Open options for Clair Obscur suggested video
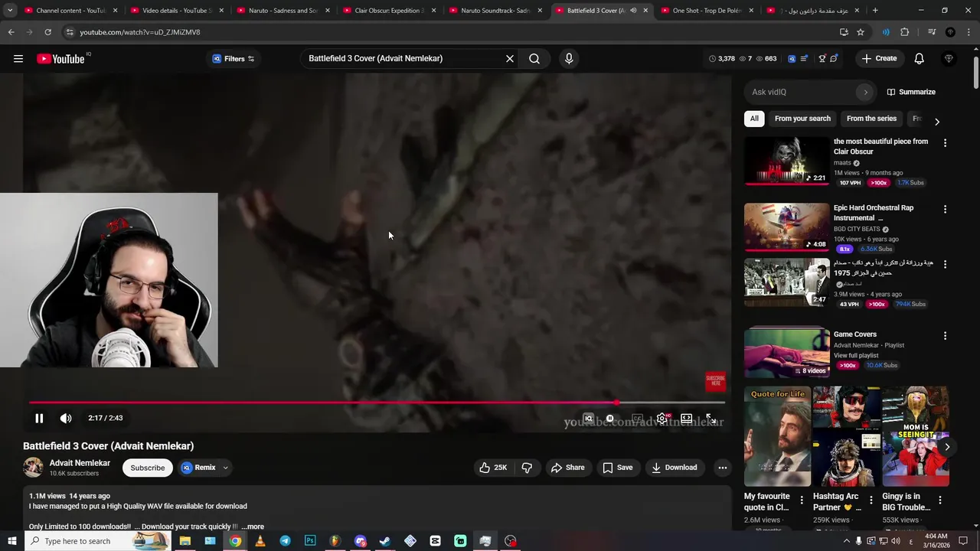Viewport: 980px width, 551px height. coord(945,143)
